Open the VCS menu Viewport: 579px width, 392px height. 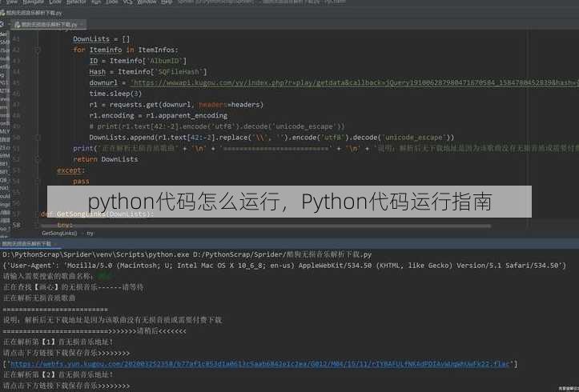point(127,2)
